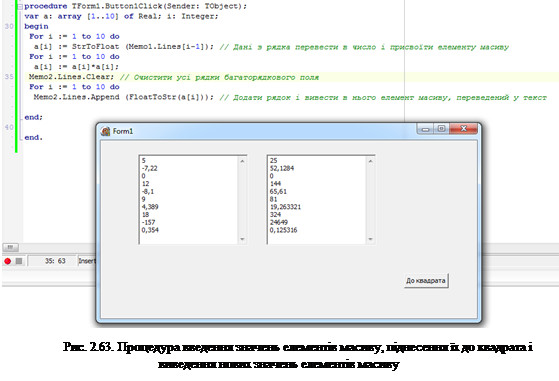
Task: Click the "begin" keyword in the code
Action: (x=36, y=26)
